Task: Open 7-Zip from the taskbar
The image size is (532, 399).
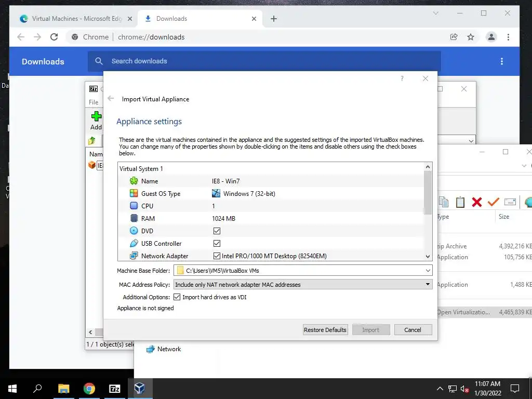Action: (x=114, y=388)
